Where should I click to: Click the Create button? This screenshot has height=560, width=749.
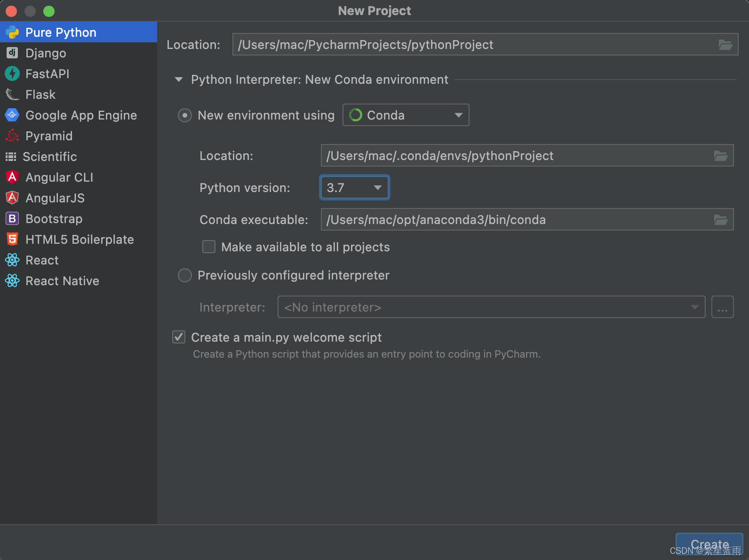pyautogui.click(x=709, y=544)
